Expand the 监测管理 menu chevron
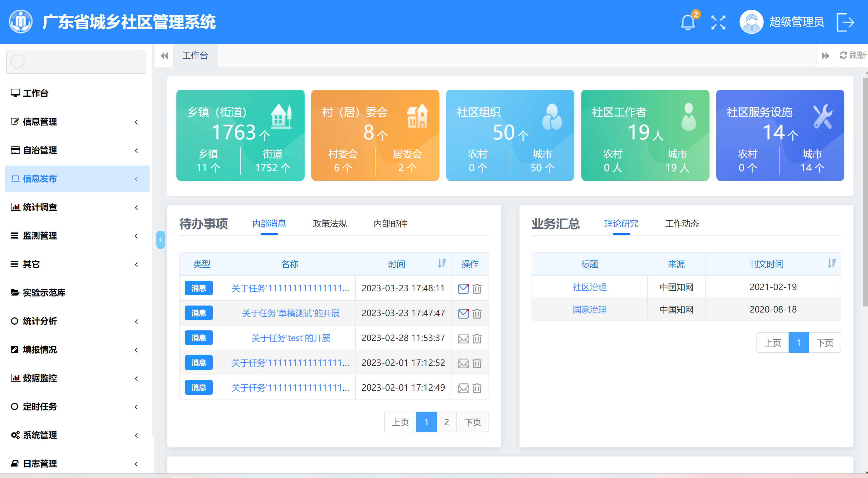The image size is (868, 478). [136, 236]
